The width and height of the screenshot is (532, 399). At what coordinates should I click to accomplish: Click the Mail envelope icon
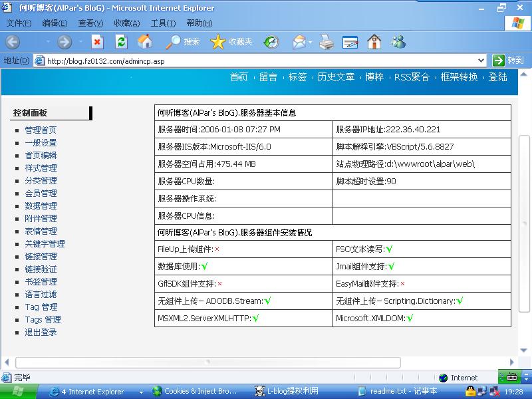pos(299,42)
